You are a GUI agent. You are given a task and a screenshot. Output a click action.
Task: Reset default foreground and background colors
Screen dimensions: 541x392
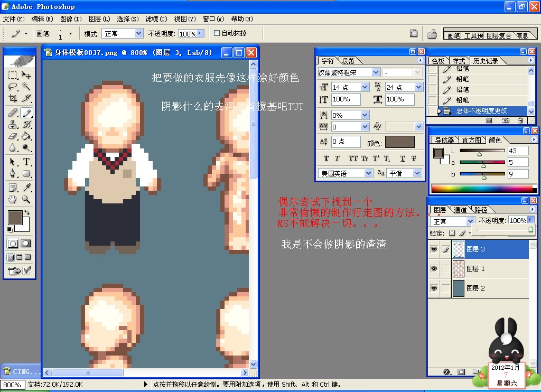(x=10, y=229)
